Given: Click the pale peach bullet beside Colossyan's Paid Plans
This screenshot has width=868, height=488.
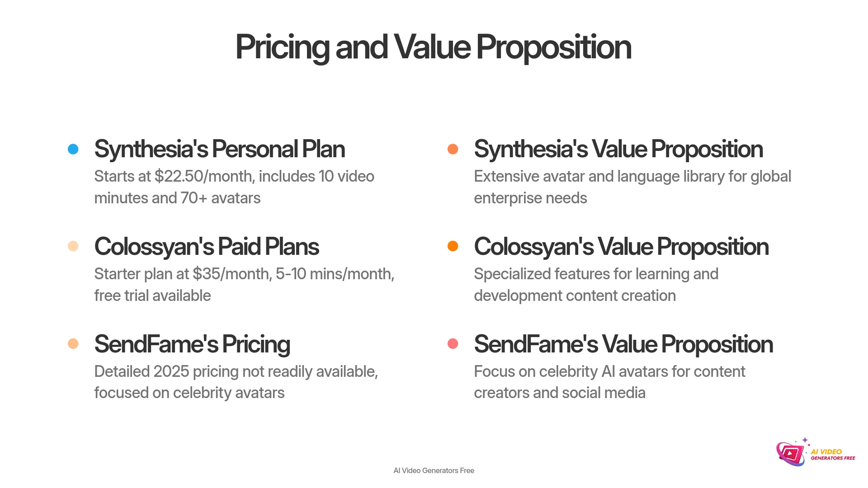Looking at the screenshot, I should click(73, 246).
